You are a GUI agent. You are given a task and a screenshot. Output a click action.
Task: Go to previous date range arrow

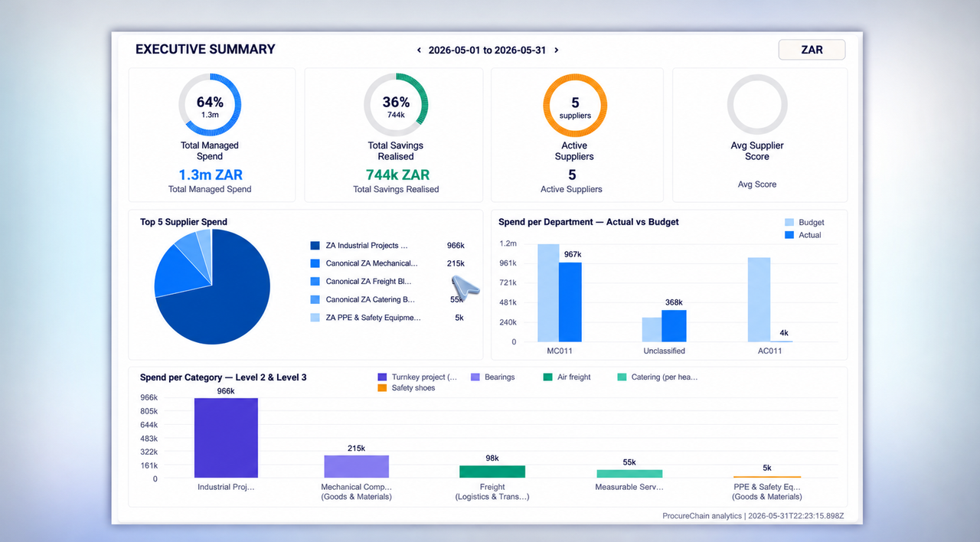coord(419,51)
